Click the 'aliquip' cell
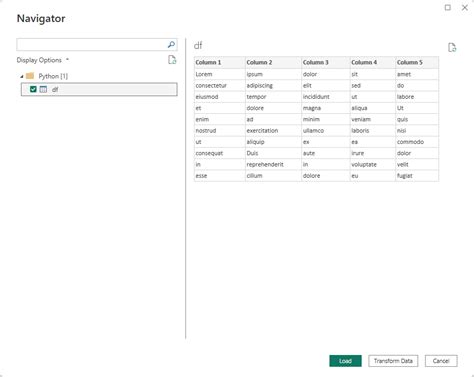474x377 pixels. [273, 142]
